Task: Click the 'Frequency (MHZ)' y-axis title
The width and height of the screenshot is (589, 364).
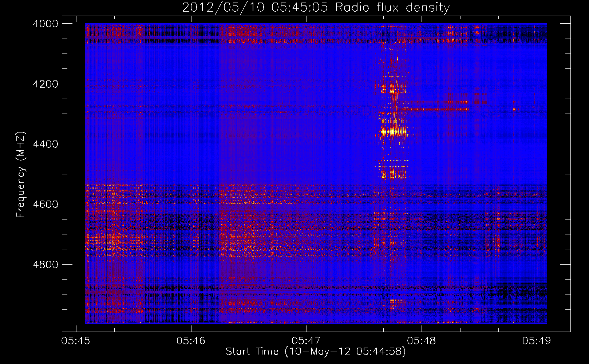Action: pos(21,175)
